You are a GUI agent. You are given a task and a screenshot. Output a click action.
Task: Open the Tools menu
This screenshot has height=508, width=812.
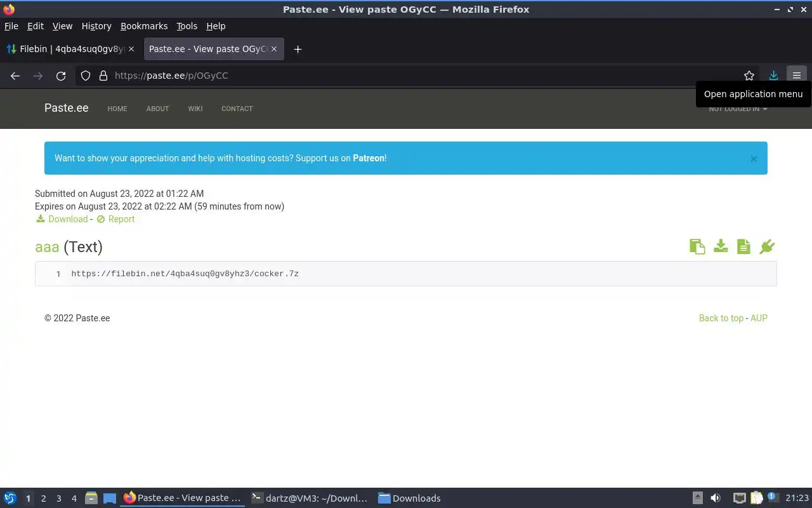(x=187, y=26)
